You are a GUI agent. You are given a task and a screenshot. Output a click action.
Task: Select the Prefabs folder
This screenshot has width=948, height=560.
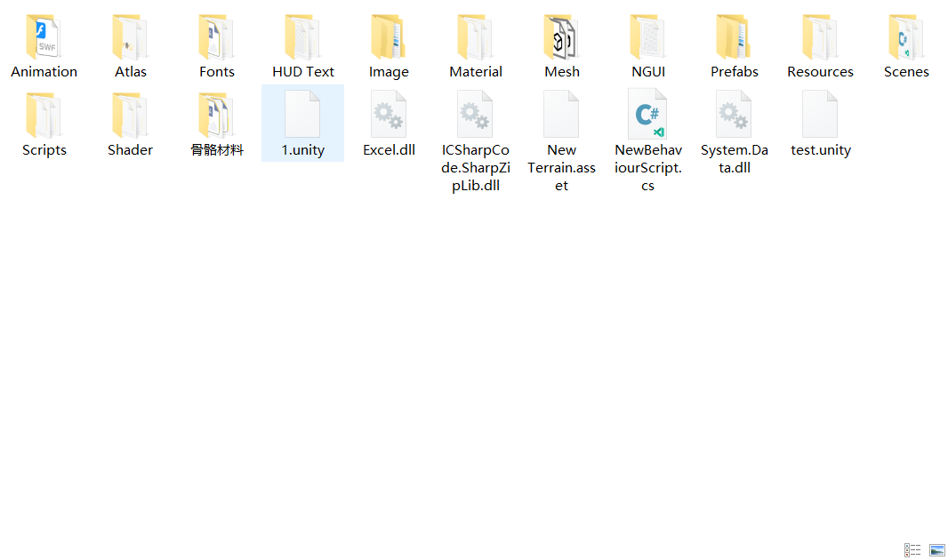pos(734,38)
